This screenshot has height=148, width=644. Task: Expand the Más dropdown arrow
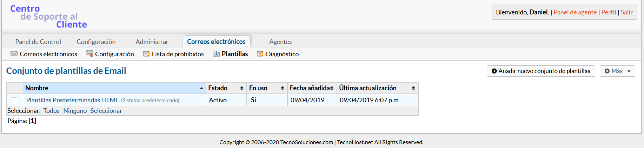[629, 71]
